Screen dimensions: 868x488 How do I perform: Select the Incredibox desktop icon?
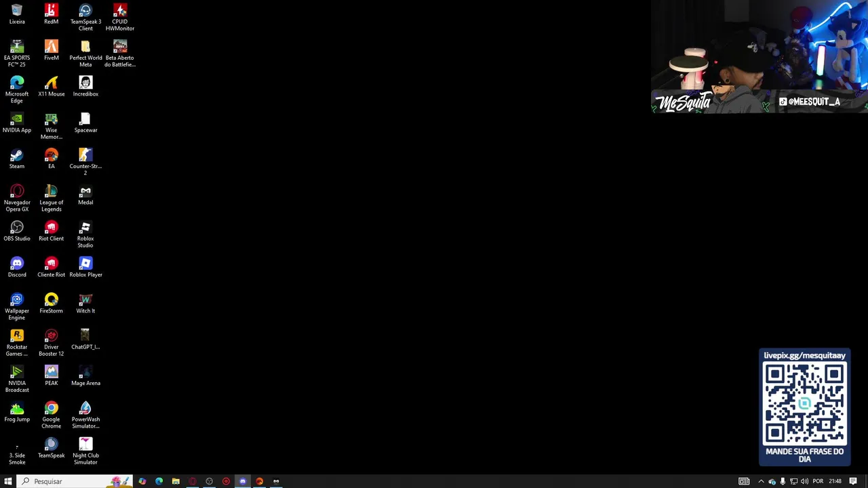85,86
